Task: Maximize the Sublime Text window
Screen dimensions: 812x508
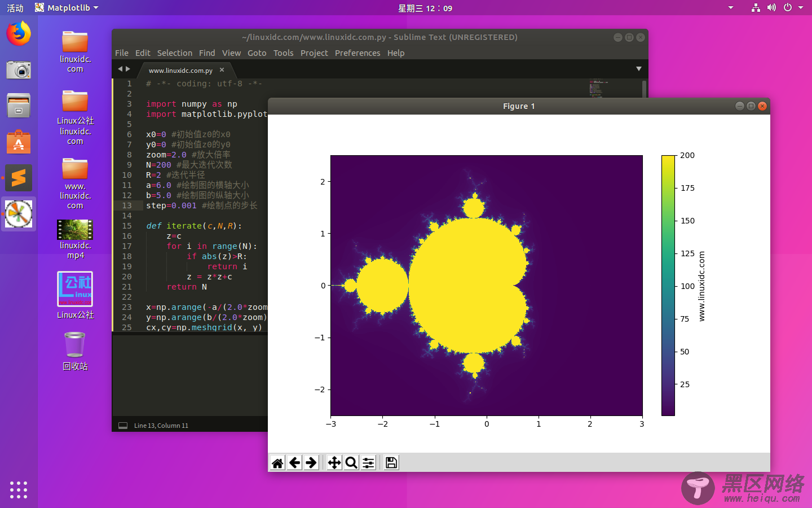Action: coord(629,37)
